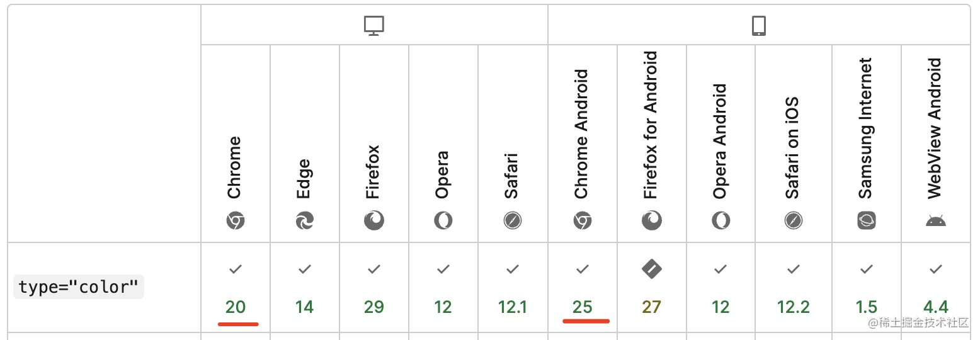Click the Chrome Android column header text
Screen dimensions: 980x340
coord(581,133)
